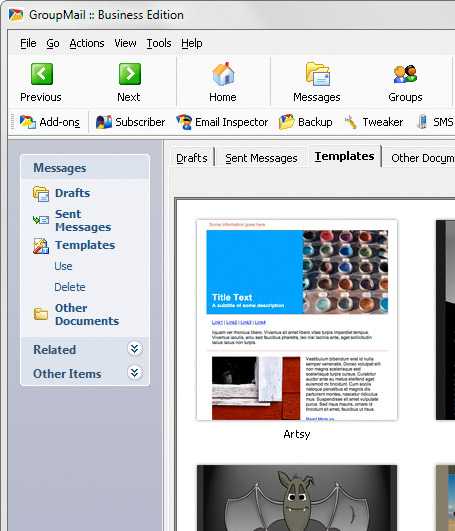Open the Help menu
Screen dimensions: 455x531
point(192,43)
